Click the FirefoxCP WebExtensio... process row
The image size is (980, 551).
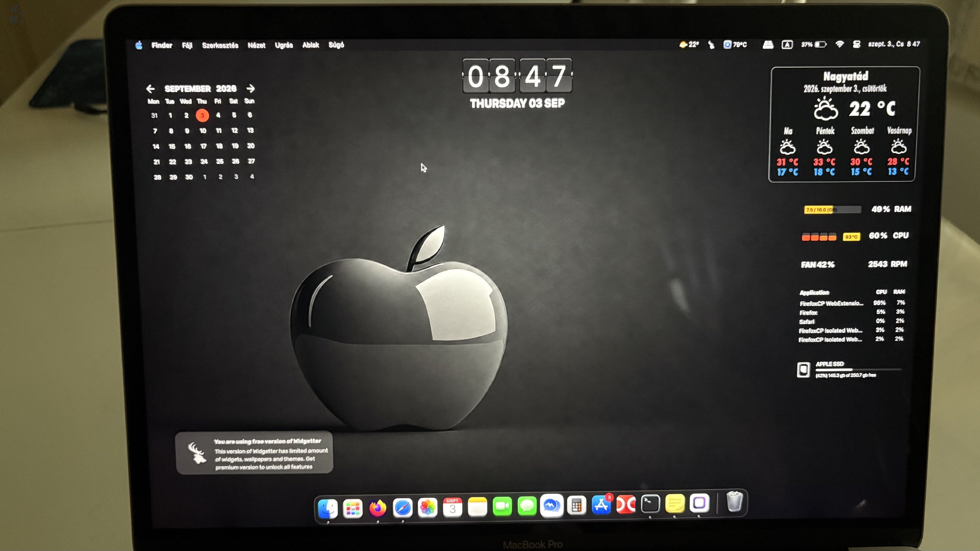pos(852,303)
